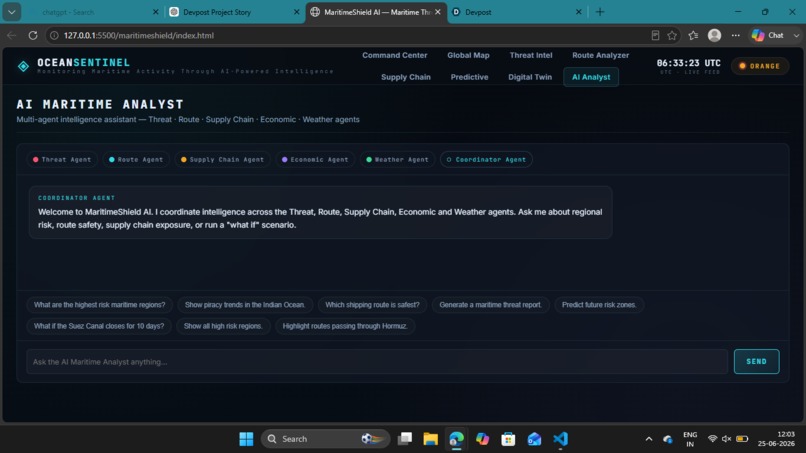
Task: Open Copilot Chat in browser toolbar
Action: click(x=768, y=35)
